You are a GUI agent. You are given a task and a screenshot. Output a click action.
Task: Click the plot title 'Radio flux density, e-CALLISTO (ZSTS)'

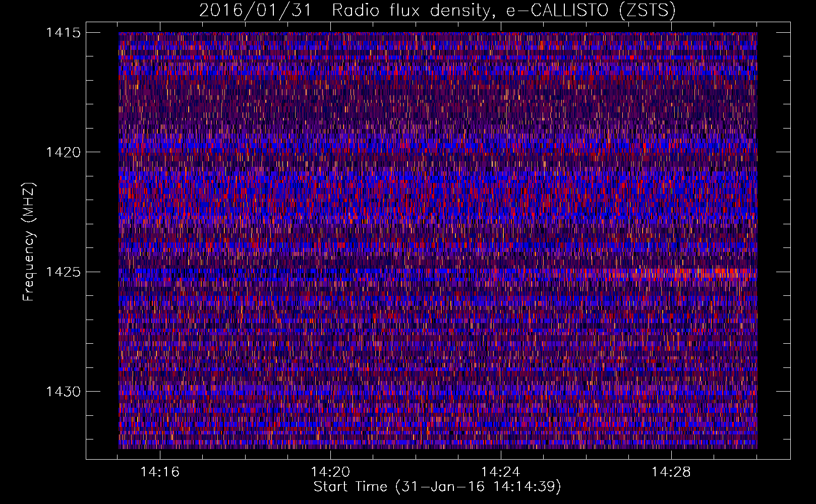pos(503,11)
